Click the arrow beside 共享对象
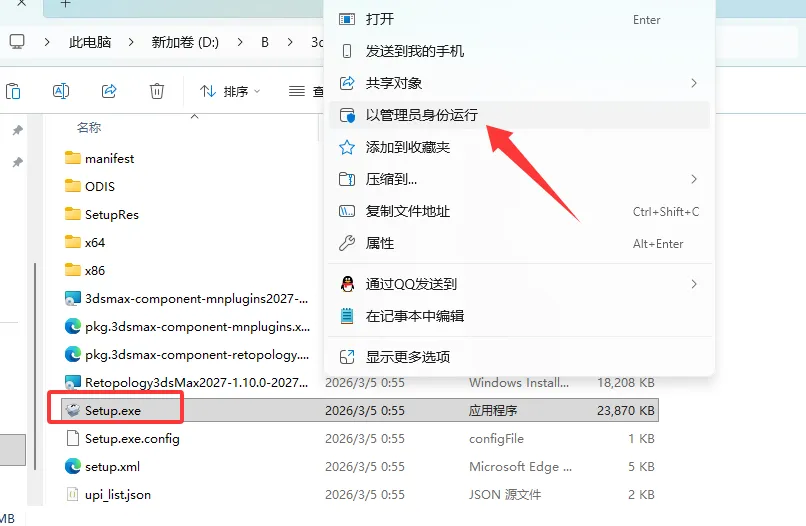 (x=694, y=83)
